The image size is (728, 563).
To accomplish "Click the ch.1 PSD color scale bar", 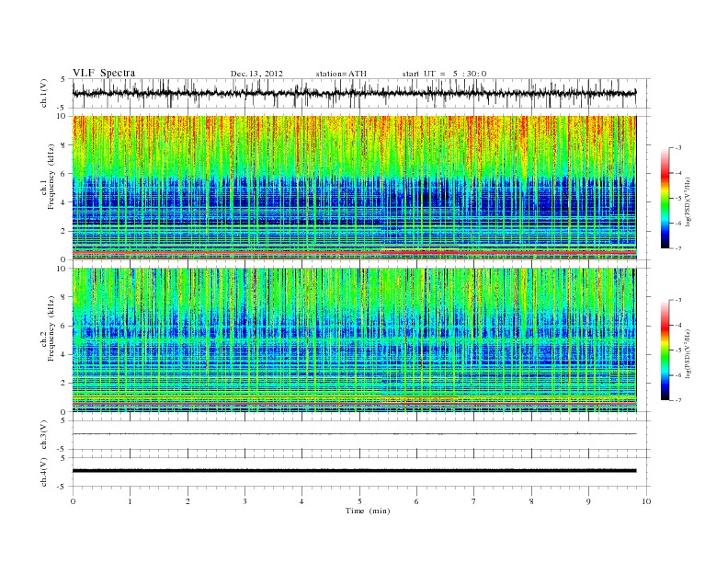I will pyautogui.click(x=665, y=198).
